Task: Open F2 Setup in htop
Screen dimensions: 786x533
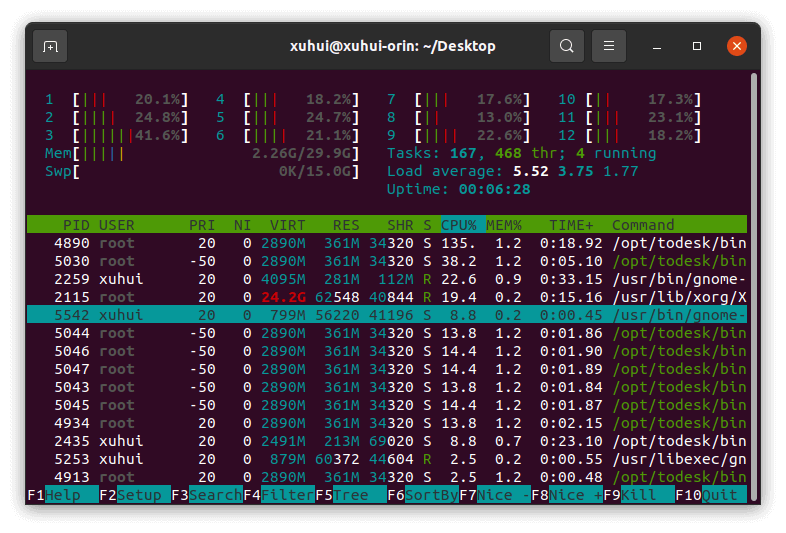Action: click(135, 495)
